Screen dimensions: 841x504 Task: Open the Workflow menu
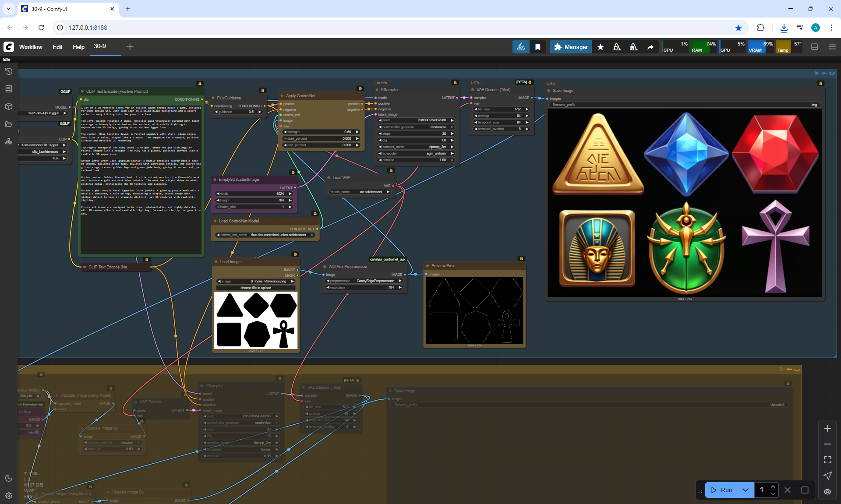31,47
